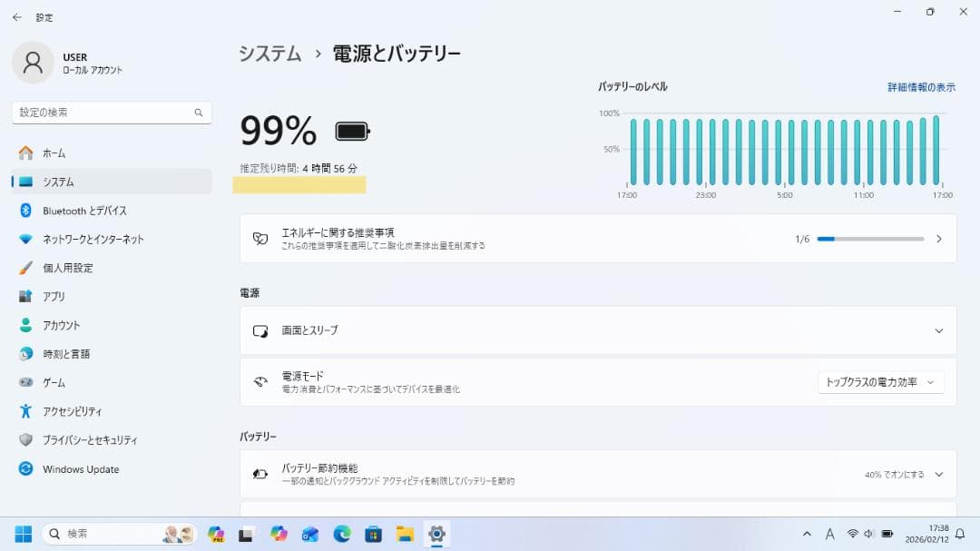This screenshot has height=551, width=980.
Task: Select the ゲーム controller icon in sidebar
Action: [26, 382]
